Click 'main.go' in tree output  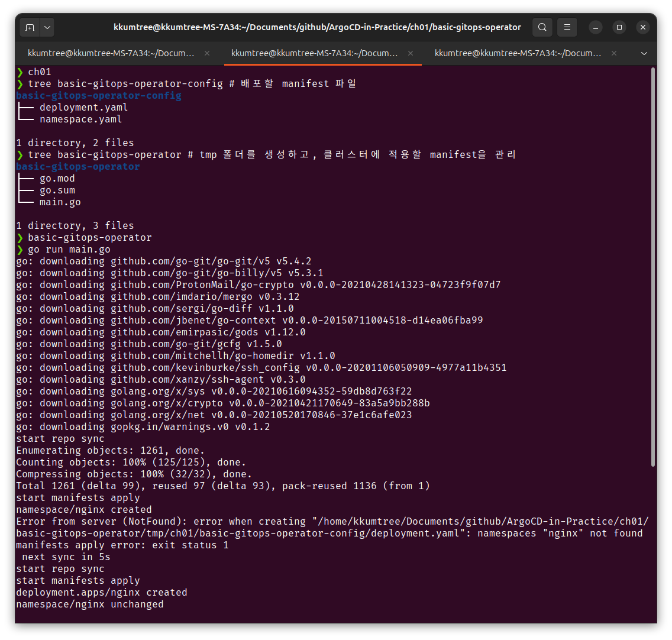coord(60,202)
